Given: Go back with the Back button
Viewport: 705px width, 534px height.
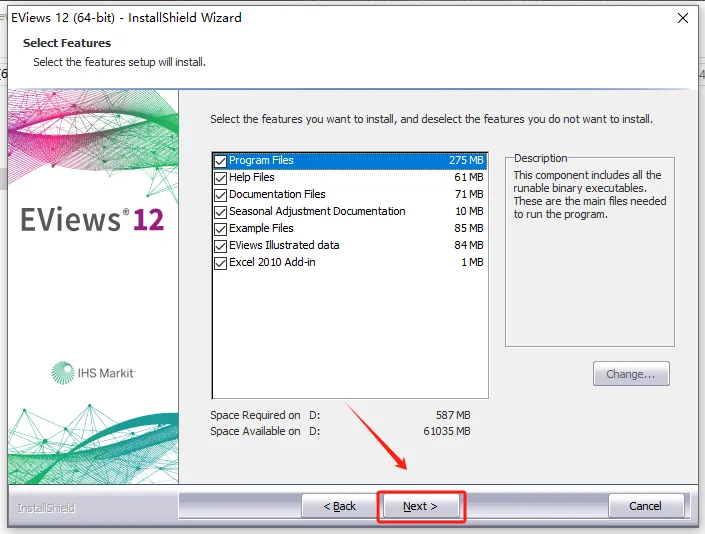Looking at the screenshot, I should [339, 506].
